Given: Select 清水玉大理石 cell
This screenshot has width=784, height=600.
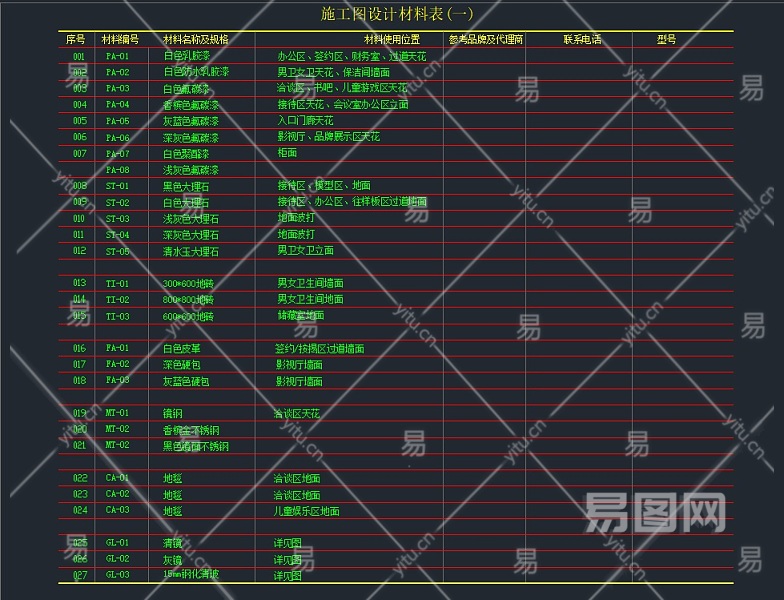Looking at the screenshot, I should 191,252.
